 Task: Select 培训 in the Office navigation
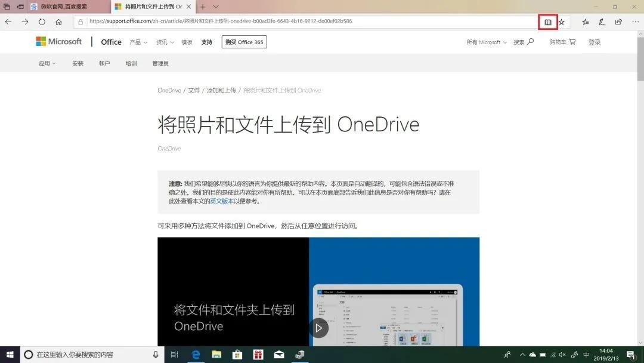click(x=131, y=63)
